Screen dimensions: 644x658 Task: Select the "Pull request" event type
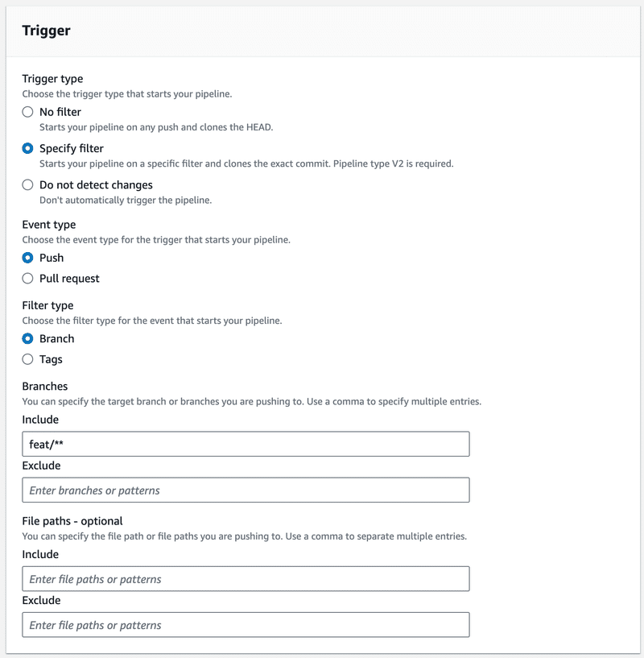coord(28,279)
